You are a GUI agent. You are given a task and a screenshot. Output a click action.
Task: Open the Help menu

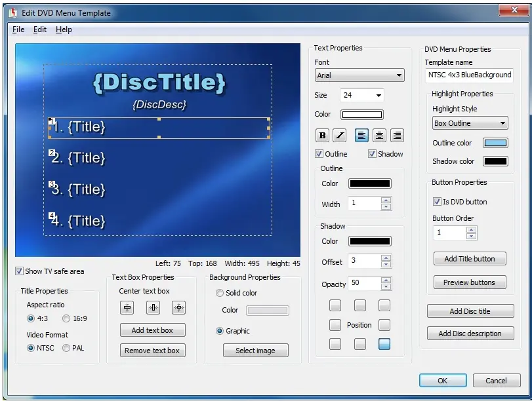(x=64, y=29)
